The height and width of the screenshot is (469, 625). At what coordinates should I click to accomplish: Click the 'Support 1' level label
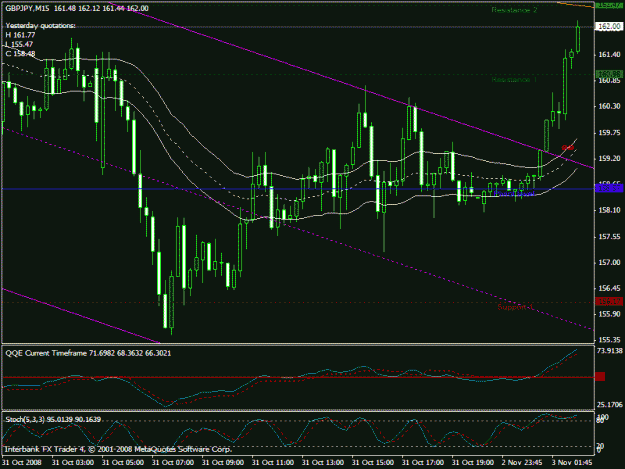516,307
